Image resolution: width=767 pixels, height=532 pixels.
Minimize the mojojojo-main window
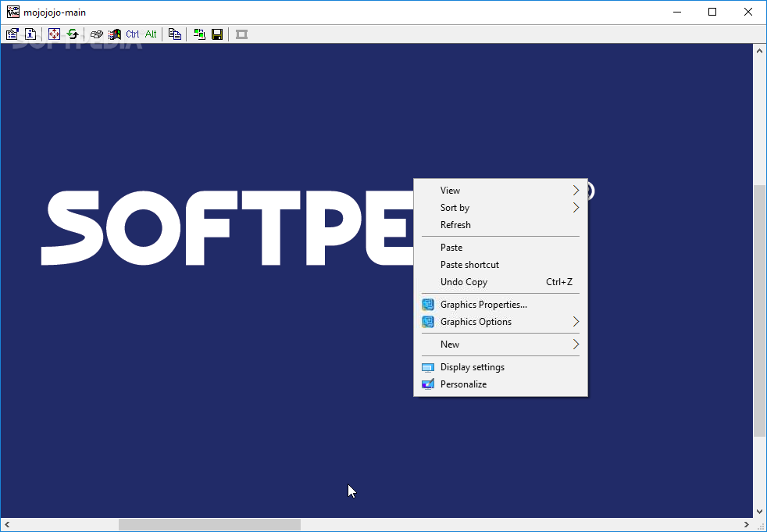click(x=677, y=12)
